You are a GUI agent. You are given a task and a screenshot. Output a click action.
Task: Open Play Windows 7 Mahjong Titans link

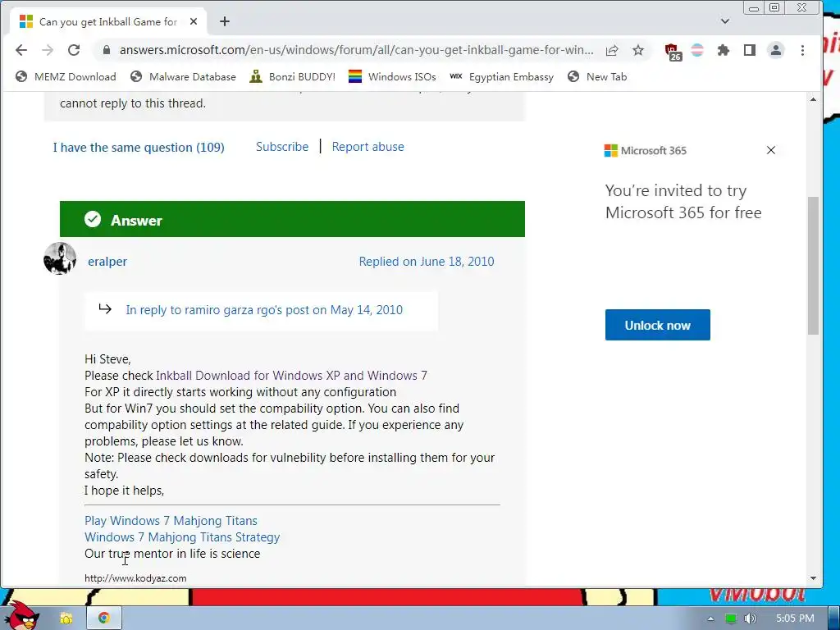(x=171, y=521)
